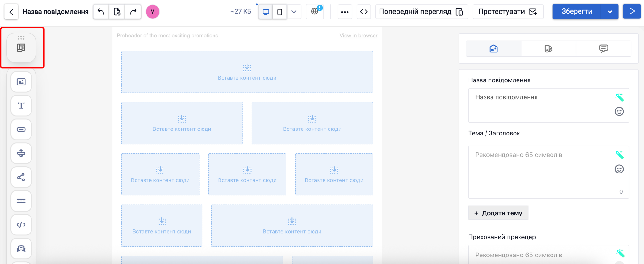
Task: Select the Image block tool
Action: click(x=21, y=82)
